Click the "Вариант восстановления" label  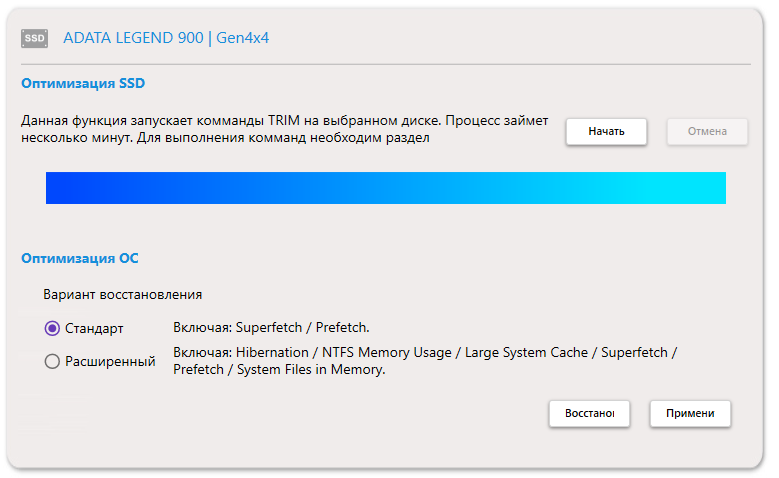(x=122, y=295)
